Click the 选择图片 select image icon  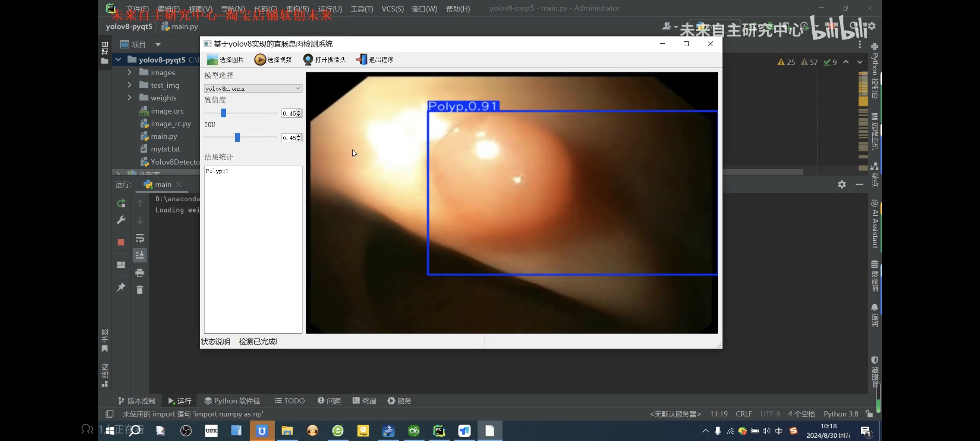point(212,60)
